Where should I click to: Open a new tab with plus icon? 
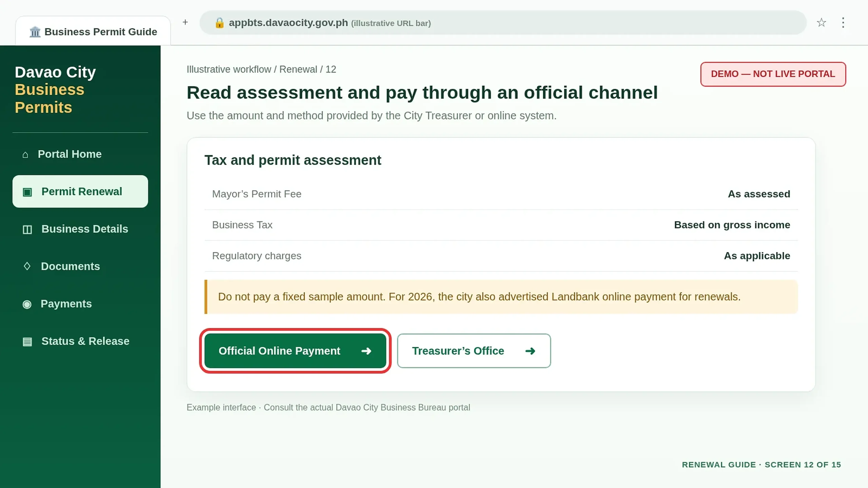click(x=185, y=22)
